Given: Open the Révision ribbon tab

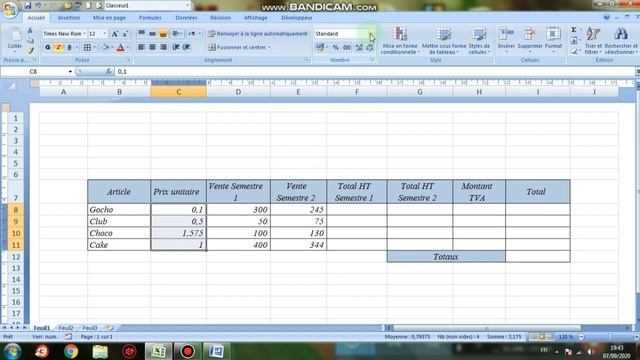Looking at the screenshot, I should coord(220,18).
